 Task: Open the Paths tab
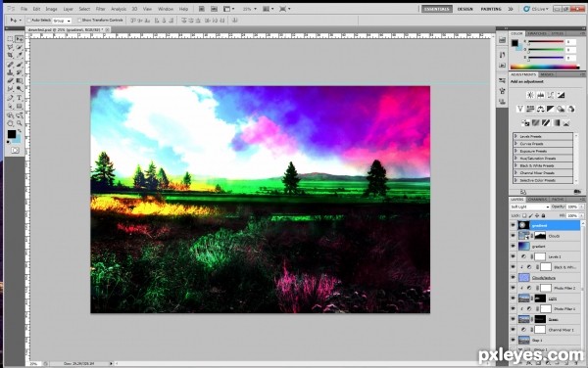pos(558,199)
